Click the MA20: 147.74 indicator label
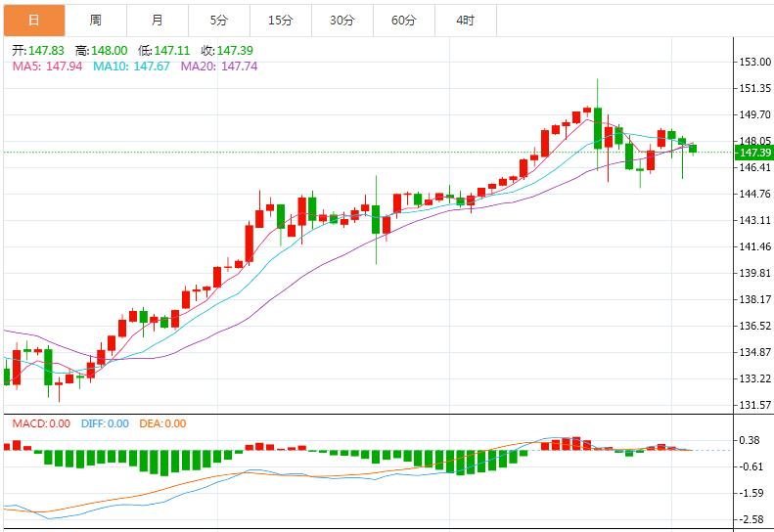This screenshot has width=774, height=532. [x=219, y=66]
